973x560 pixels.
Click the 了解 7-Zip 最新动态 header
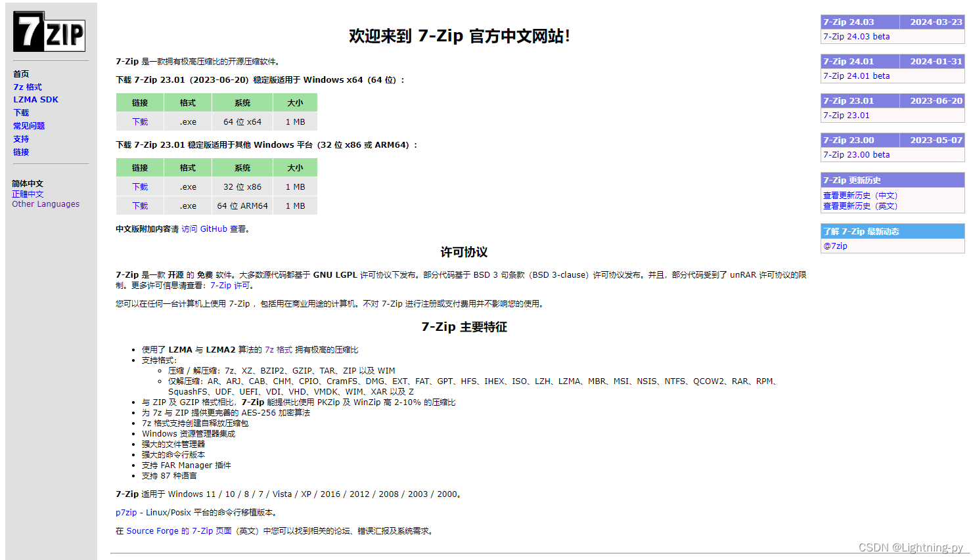point(892,231)
